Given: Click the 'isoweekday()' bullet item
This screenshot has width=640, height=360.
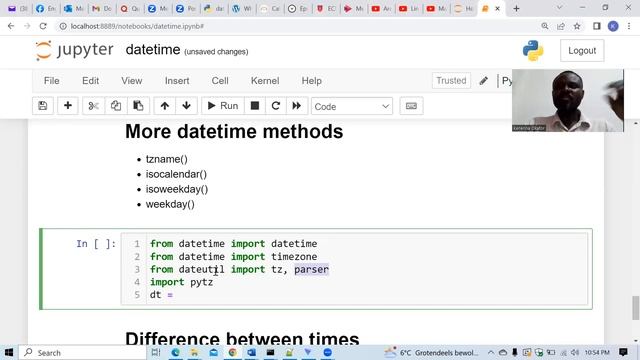Looking at the screenshot, I should point(177,189).
